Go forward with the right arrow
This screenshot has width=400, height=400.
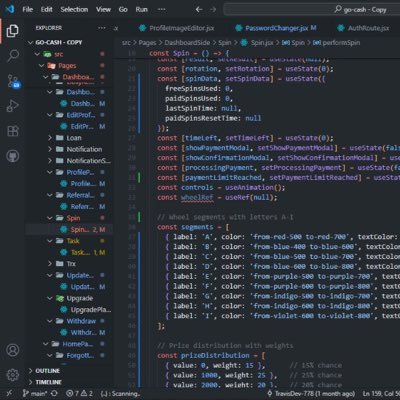point(213,9)
